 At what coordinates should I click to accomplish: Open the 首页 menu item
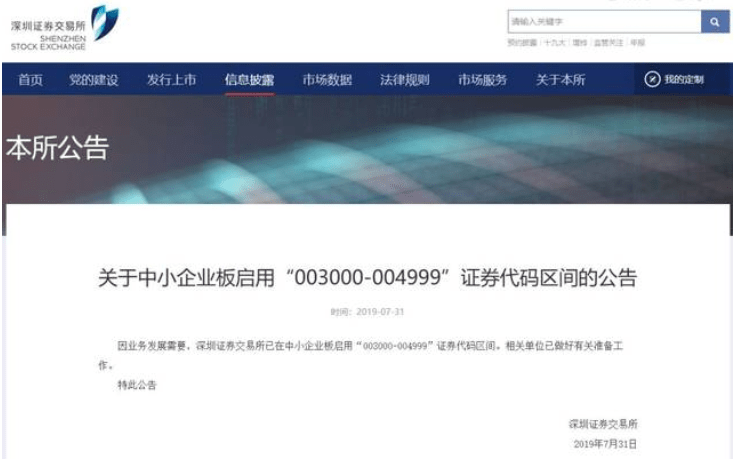[30, 79]
